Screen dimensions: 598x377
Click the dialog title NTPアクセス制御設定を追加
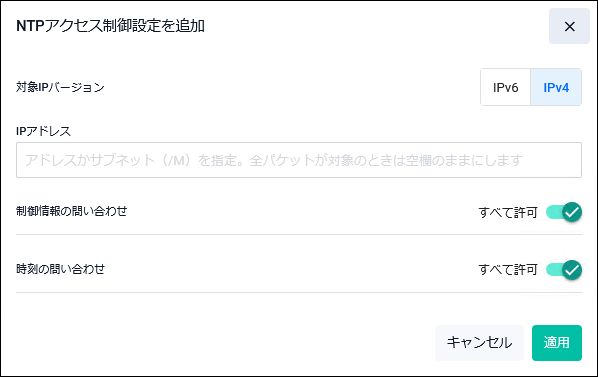[111, 26]
